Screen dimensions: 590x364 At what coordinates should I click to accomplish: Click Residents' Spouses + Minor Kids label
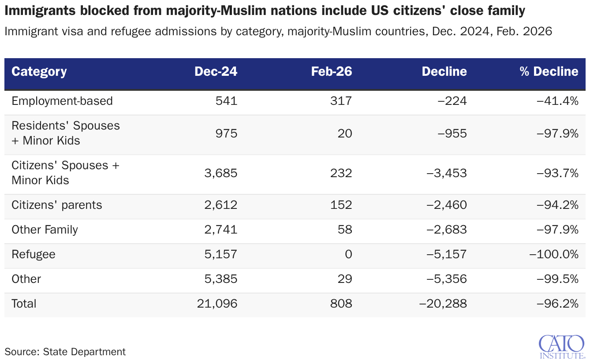(x=66, y=133)
